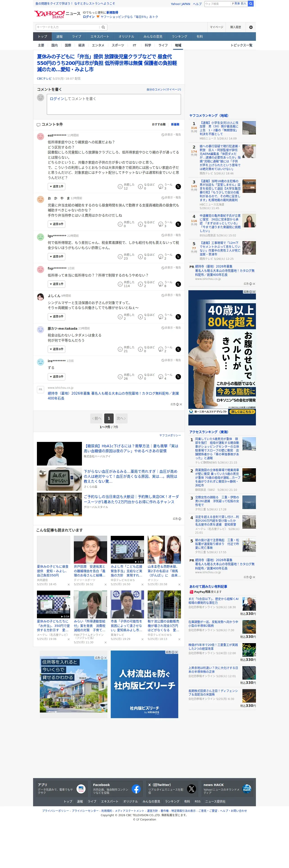Expand 返信1件 under fxp******** comment
This screenshot has height=868, width=289.
pos(56,284)
